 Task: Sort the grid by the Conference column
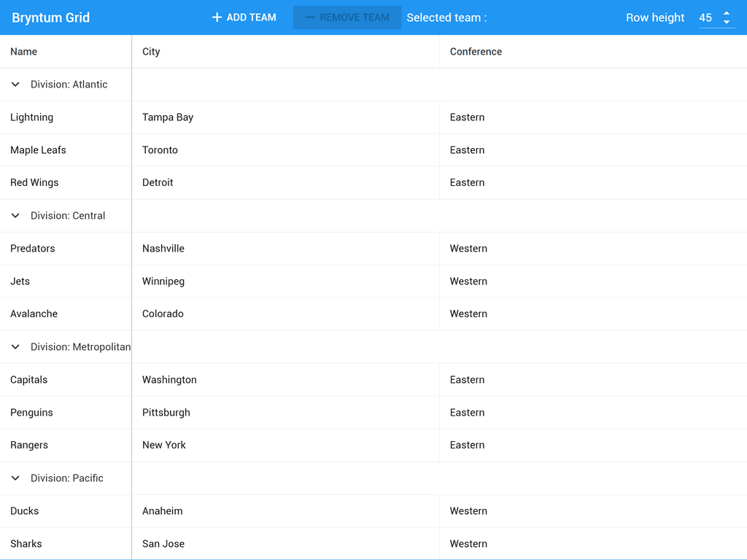(476, 51)
